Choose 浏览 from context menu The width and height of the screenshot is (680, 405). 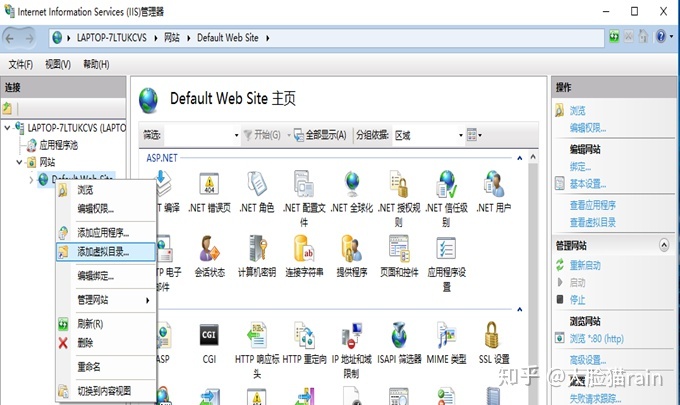coord(106,190)
